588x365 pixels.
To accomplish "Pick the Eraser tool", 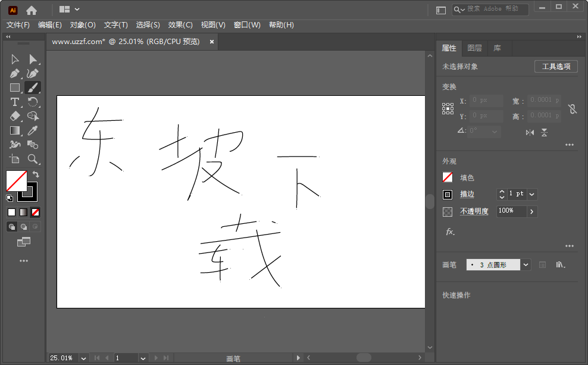I will (14, 115).
